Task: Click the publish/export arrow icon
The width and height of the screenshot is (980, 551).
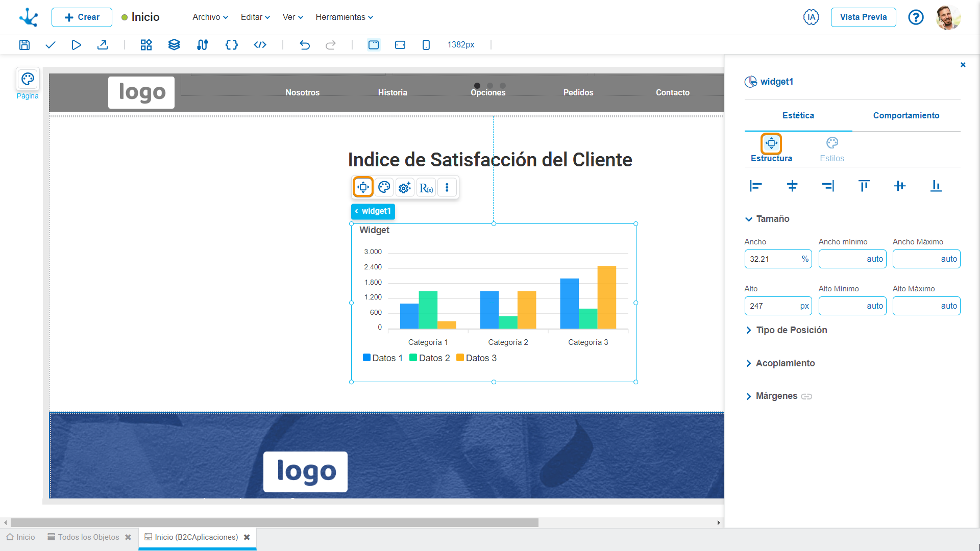Action: 103,45
